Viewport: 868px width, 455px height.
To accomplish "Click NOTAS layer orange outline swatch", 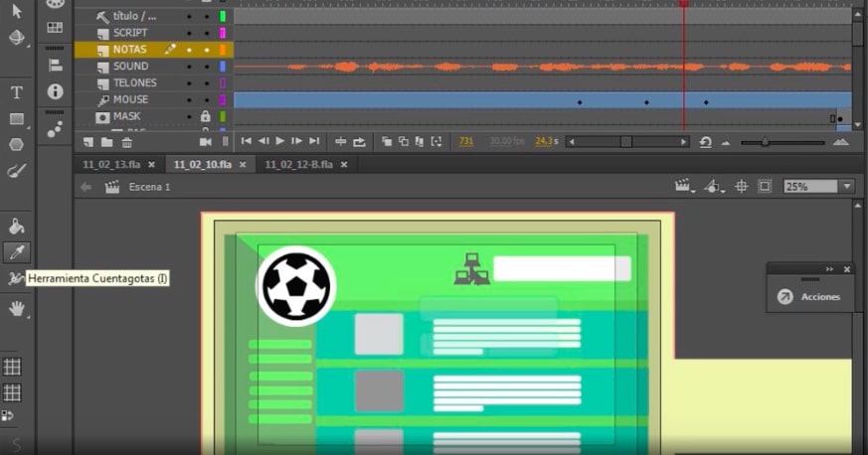I will 223,50.
